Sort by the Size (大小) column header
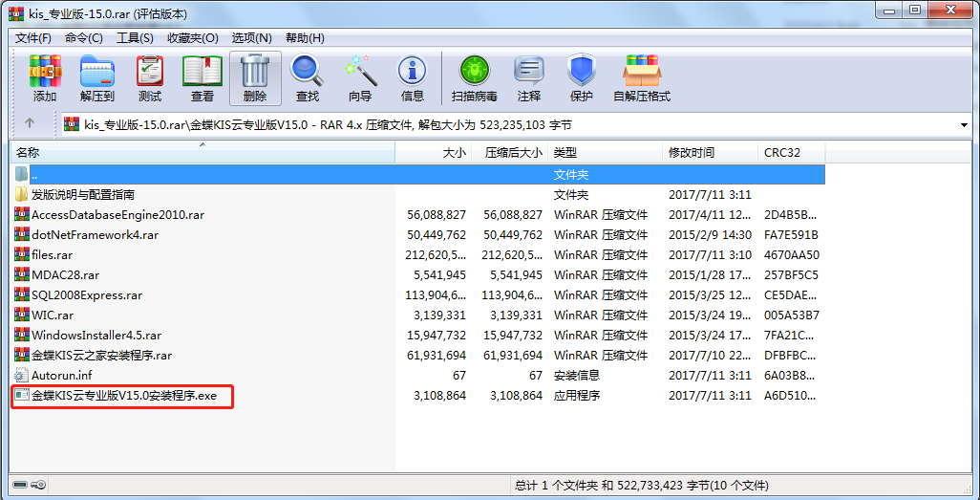Image resolution: width=980 pixels, height=500 pixels. tap(433, 153)
